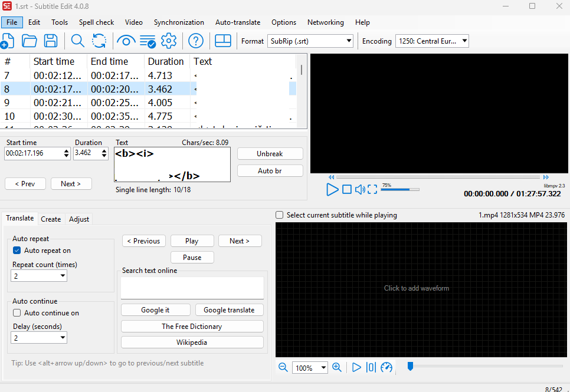
Task: Check Select current subtitle while playing
Action: [280, 215]
